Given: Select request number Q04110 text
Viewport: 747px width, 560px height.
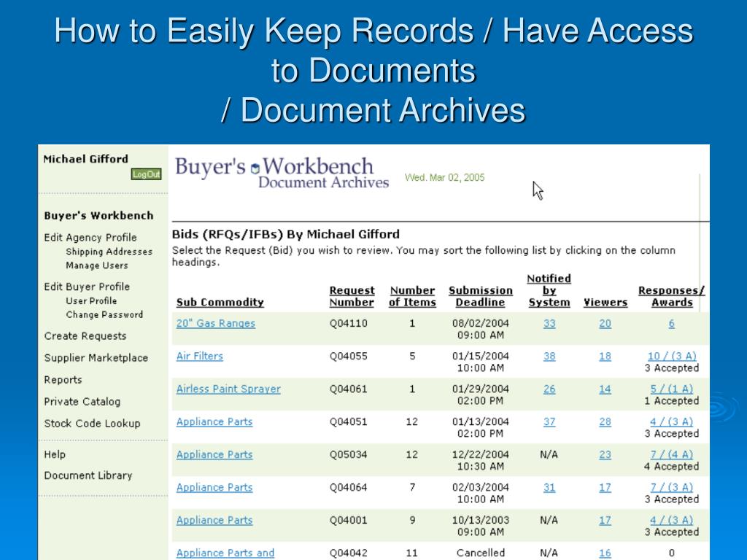Looking at the screenshot, I should point(348,323).
